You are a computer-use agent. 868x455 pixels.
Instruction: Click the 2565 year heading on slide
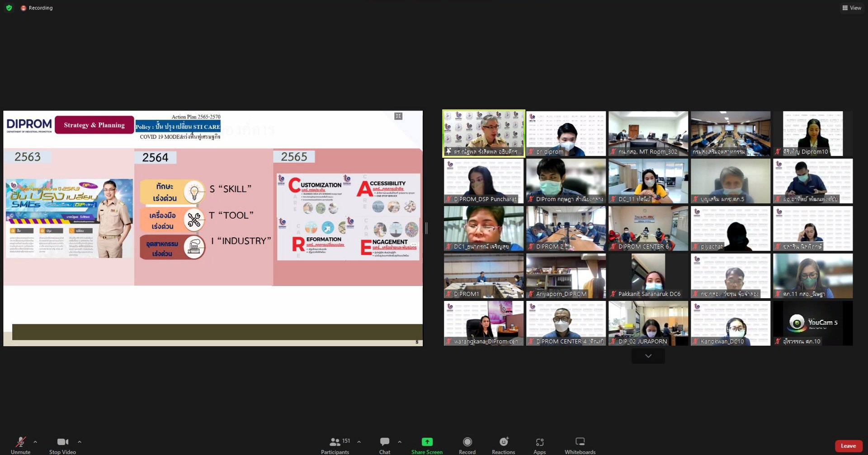[x=294, y=157]
